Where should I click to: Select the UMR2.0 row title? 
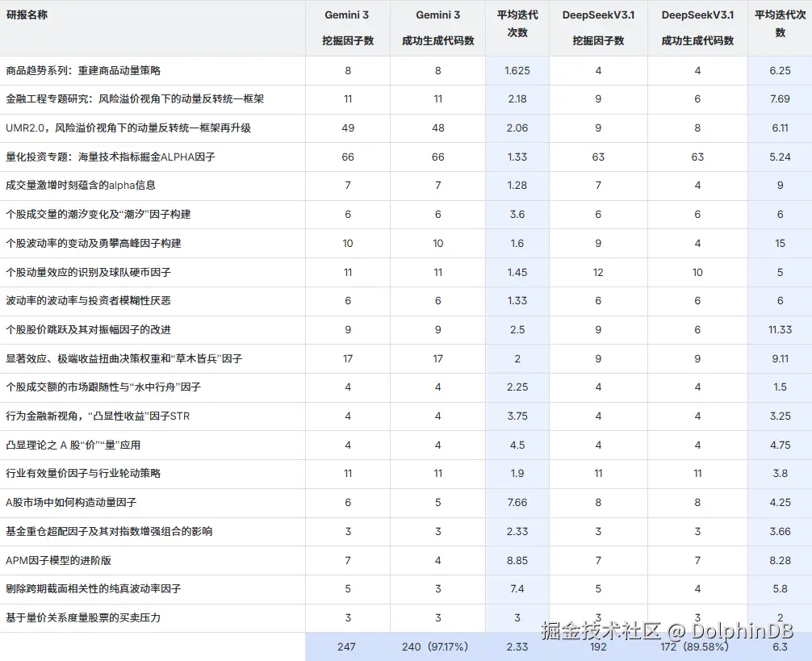[128, 128]
